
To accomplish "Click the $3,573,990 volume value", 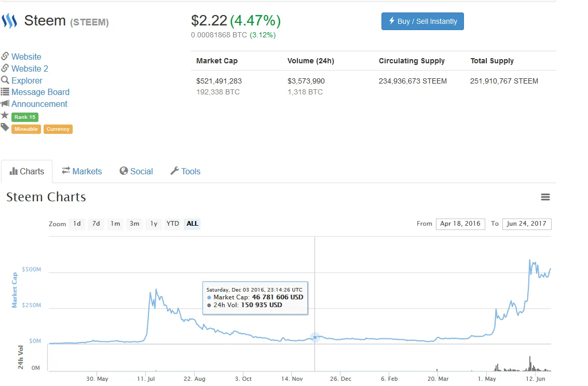I will pyautogui.click(x=306, y=81).
